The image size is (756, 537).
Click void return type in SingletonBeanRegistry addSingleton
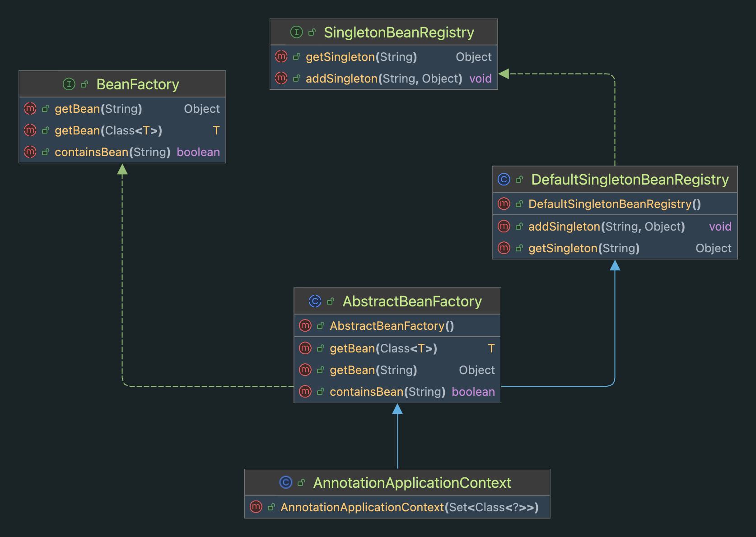(x=481, y=78)
